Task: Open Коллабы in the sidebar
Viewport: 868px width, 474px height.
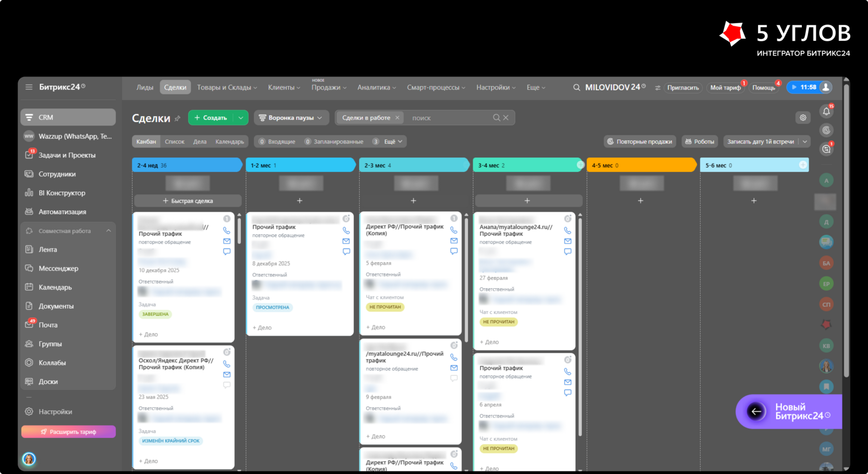Action: pos(68,362)
